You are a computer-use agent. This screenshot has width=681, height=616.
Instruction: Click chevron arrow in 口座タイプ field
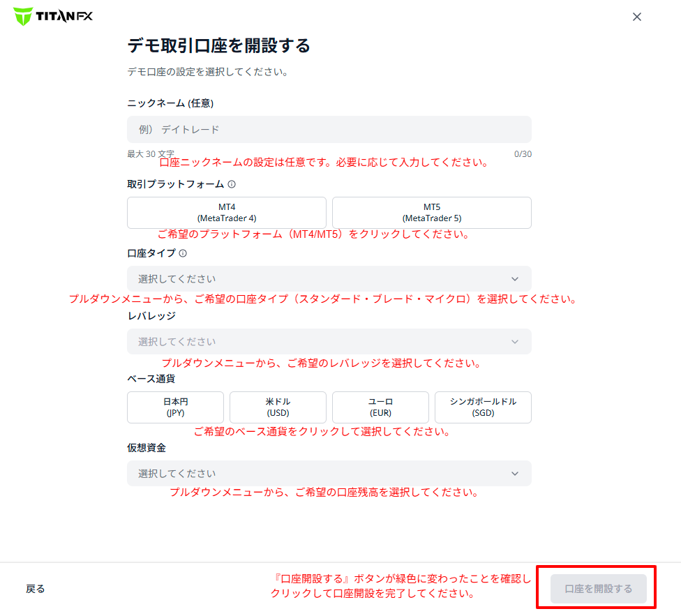point(515,278)
